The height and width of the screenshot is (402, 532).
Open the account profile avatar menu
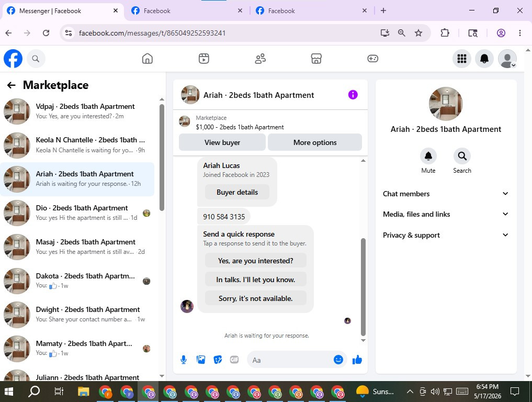point(507,59)
